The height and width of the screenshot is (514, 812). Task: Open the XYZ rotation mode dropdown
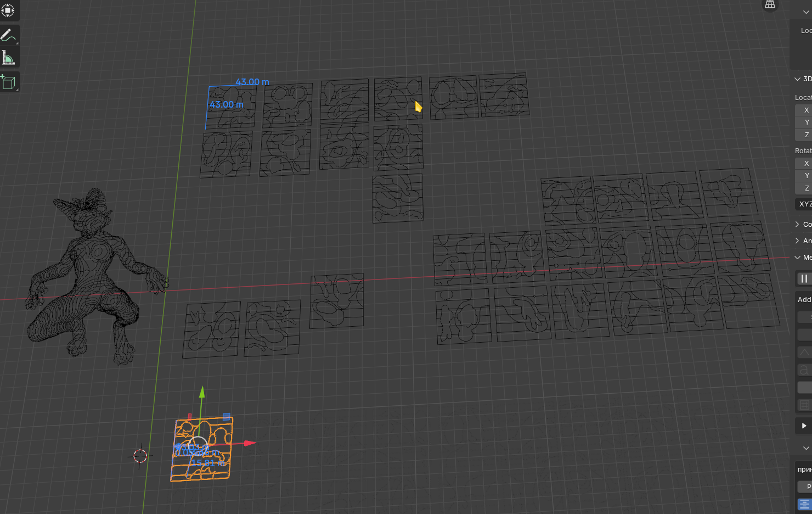tap(804, 204)
